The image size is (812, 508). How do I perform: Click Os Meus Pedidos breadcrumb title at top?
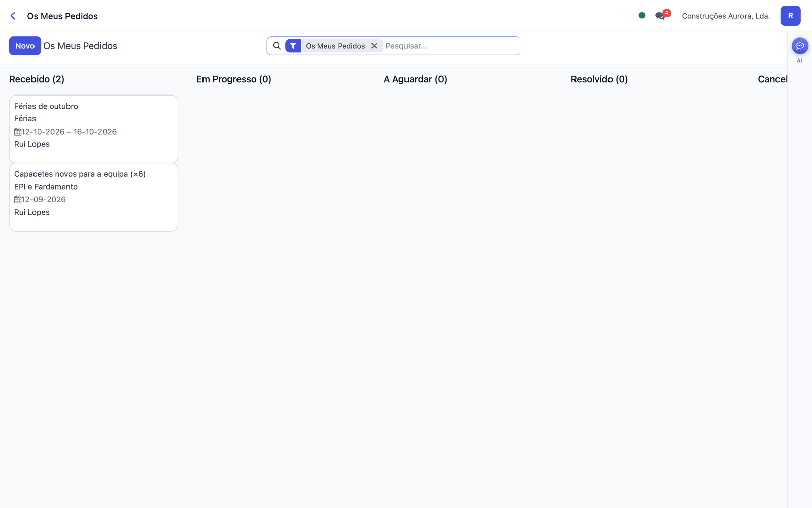click(x=62, y=16)
